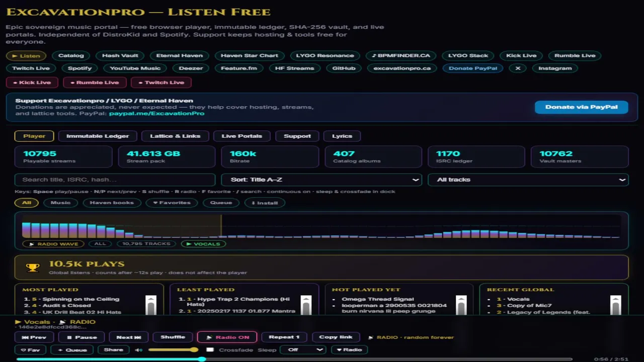Viewport: 644px width, 362px height.
Task: Click the 10,795 TRACKS chip
Action: (x=146, y=244)
